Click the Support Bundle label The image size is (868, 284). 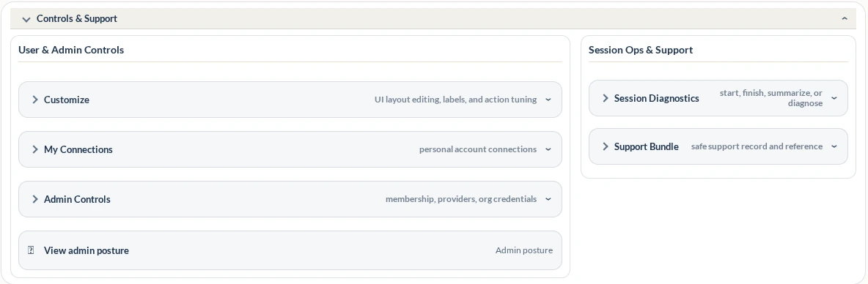click(x=646, y=146)
